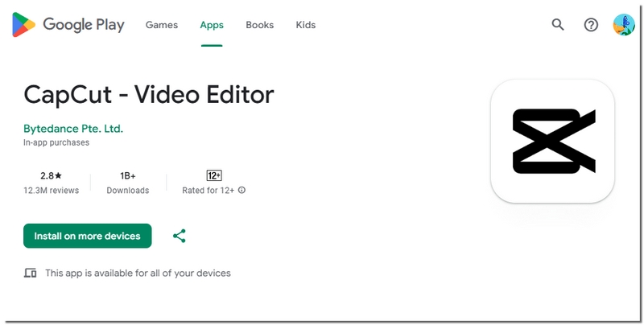Switch to the Books tab
The image size is (644, 325).
259,25
